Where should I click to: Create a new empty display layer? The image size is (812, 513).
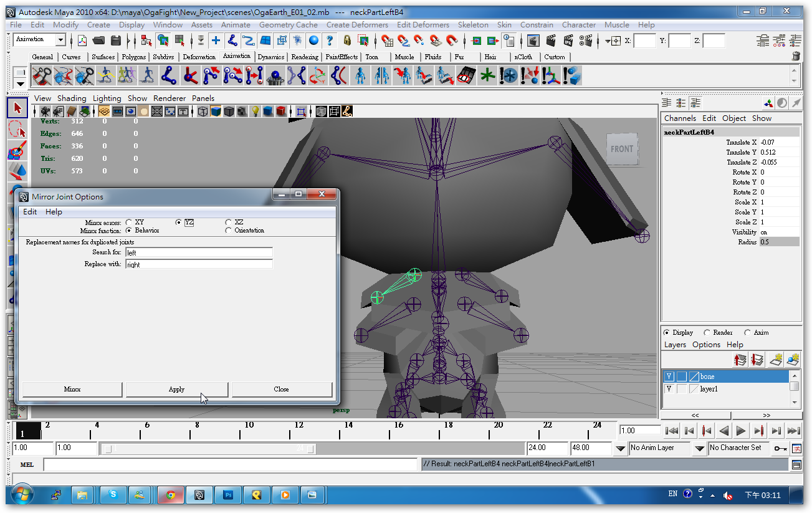(776, 360)
